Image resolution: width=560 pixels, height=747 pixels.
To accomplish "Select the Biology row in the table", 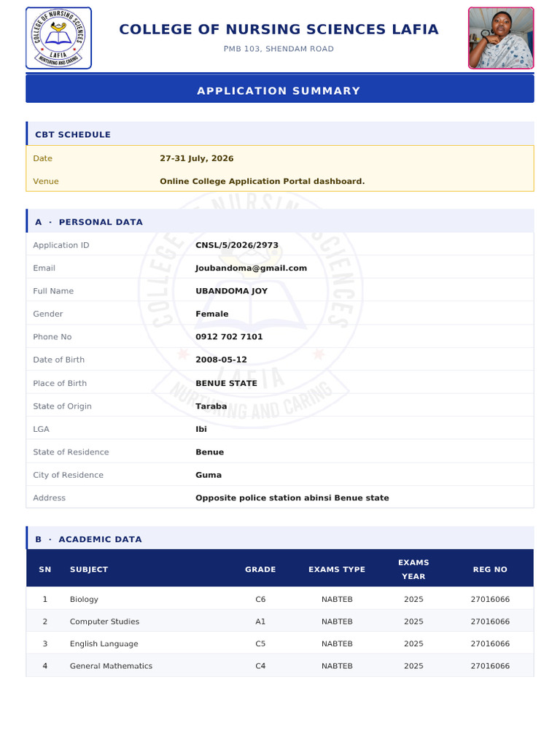I will coord(280,599).
